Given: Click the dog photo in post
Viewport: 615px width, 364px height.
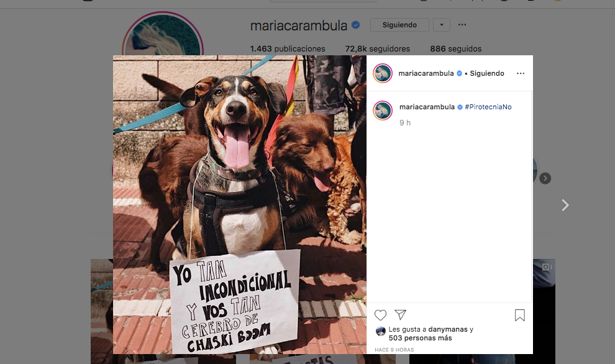Looking at the screenshot, I should 240,204.
